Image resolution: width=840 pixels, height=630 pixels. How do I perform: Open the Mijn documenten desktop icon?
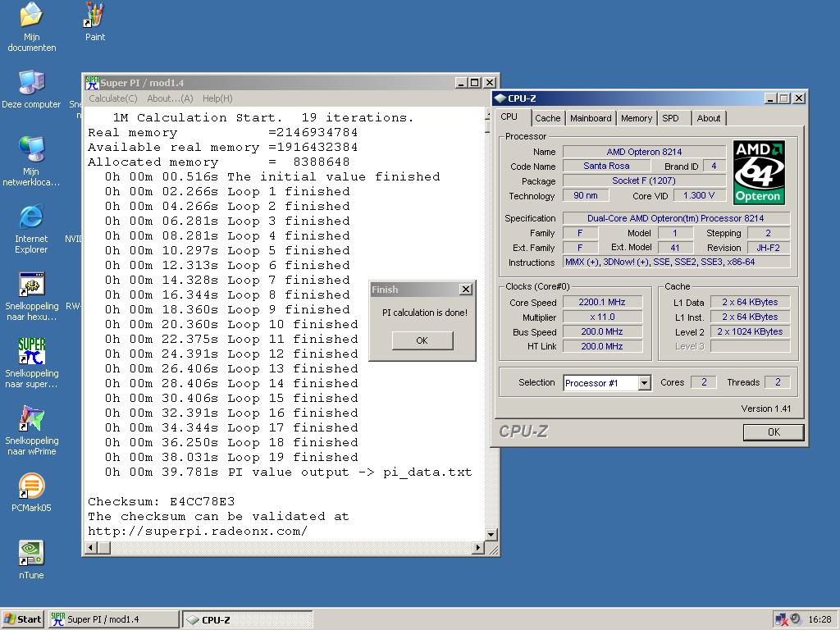point(32,27)
